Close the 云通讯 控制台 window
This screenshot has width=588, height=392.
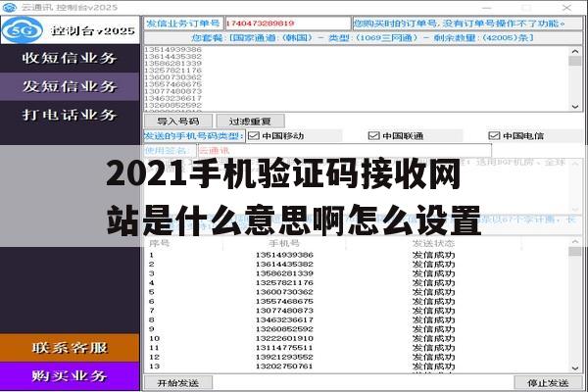click(567, 7)
